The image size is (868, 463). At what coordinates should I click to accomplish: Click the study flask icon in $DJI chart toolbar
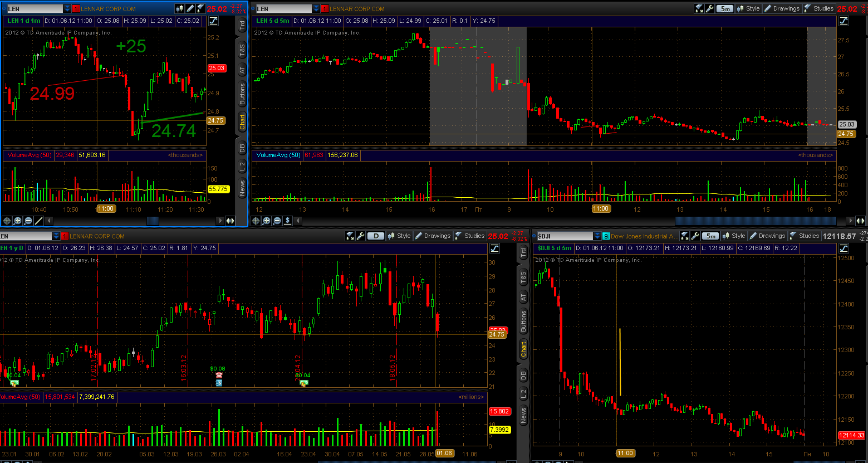click(685, 236)
